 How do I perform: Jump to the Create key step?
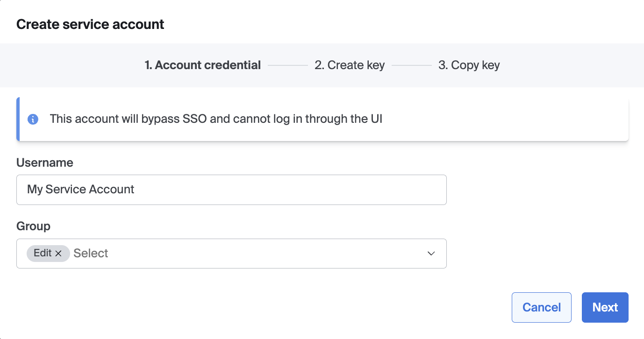tap(350, 65)
